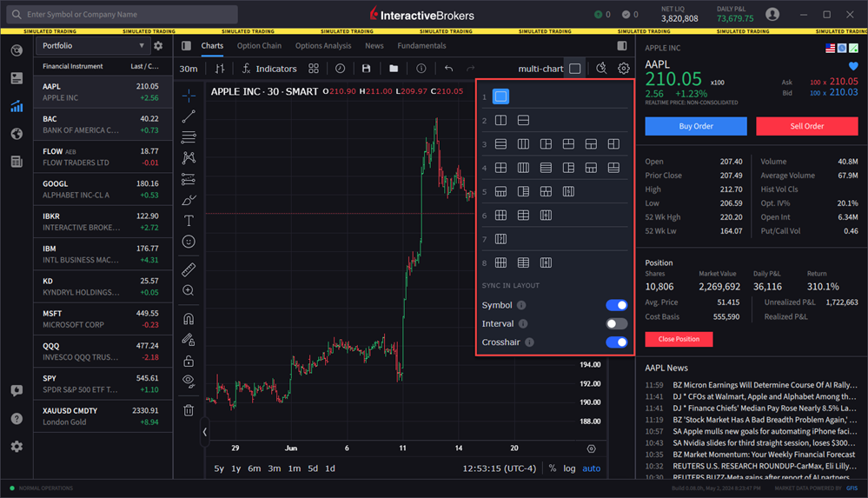Open the chart timezone clock display
The height and width of the screenshot is (498, 868).
(500, 468)
